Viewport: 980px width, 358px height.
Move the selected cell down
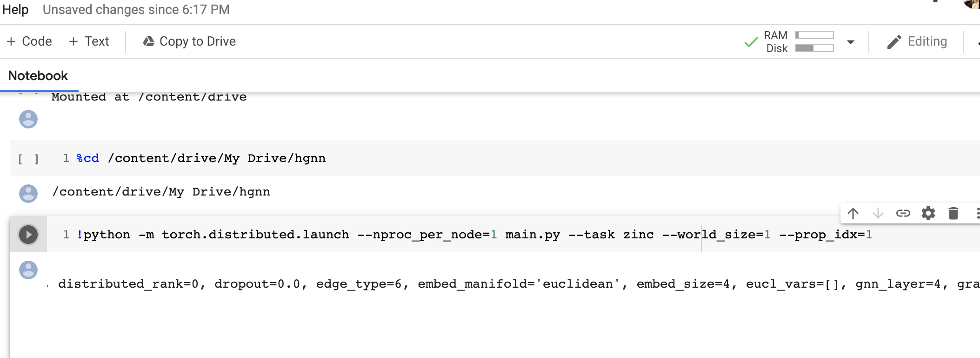[878, 213]
